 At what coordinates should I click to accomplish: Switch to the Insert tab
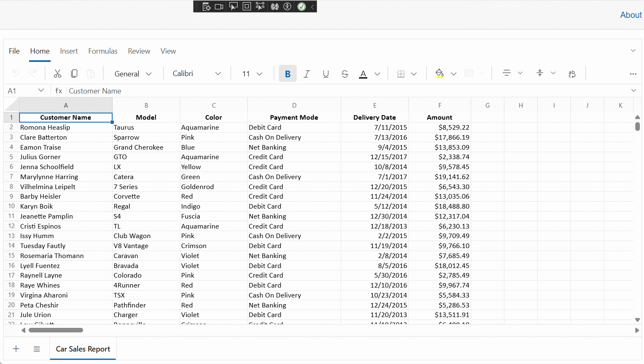tap(69, 51)
